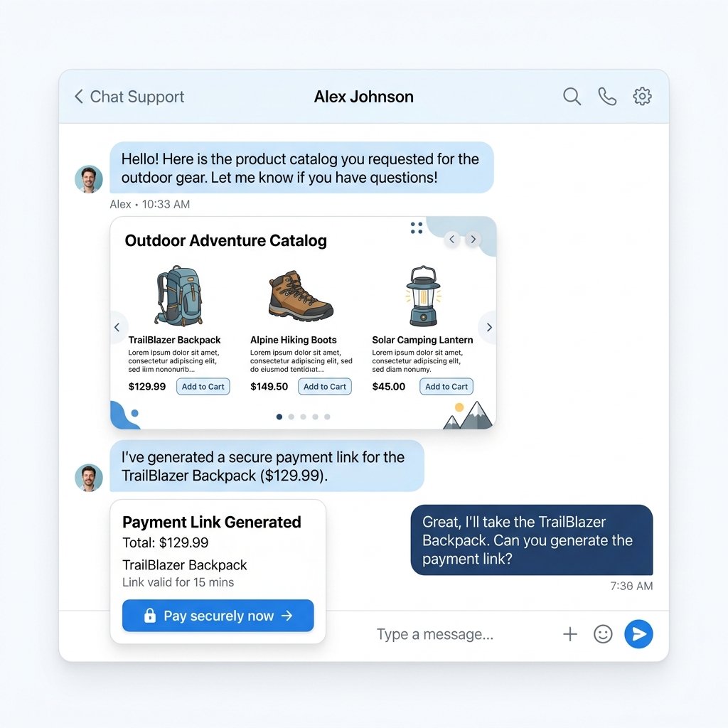Click the 7:36 AM timestamp
The image size is (728, 728).
(631, 586)
